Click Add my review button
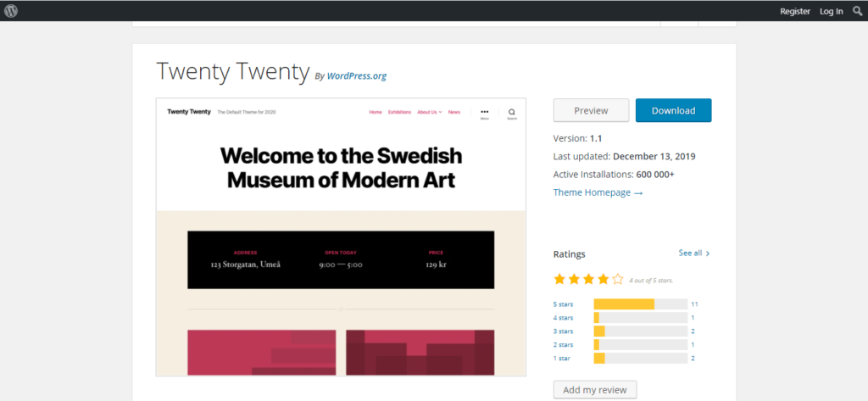 (595, 390)
